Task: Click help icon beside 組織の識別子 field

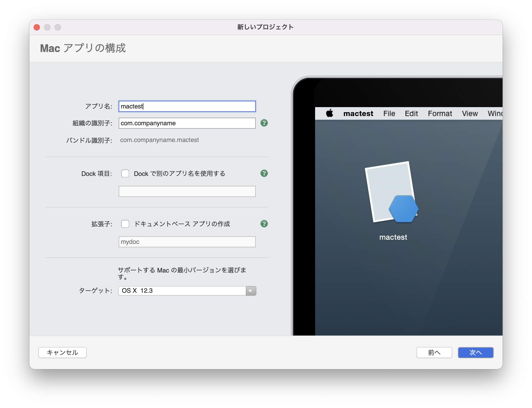Action: 264,123
